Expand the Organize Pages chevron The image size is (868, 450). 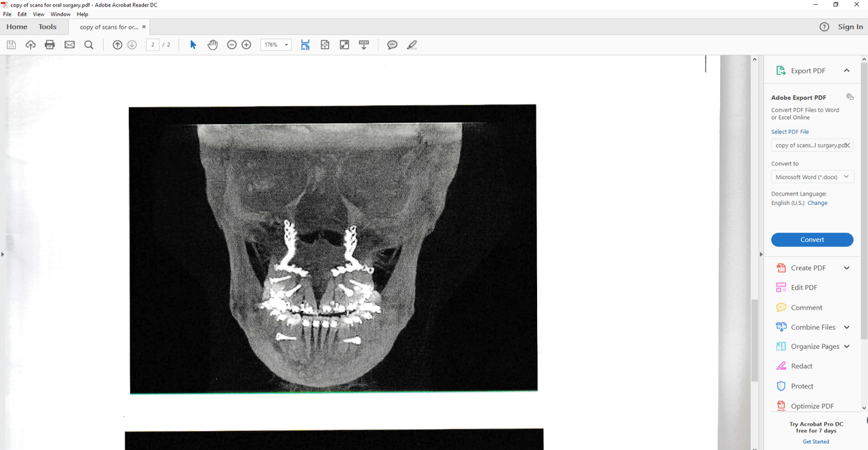pyautogui.click(x=846, y=346)
